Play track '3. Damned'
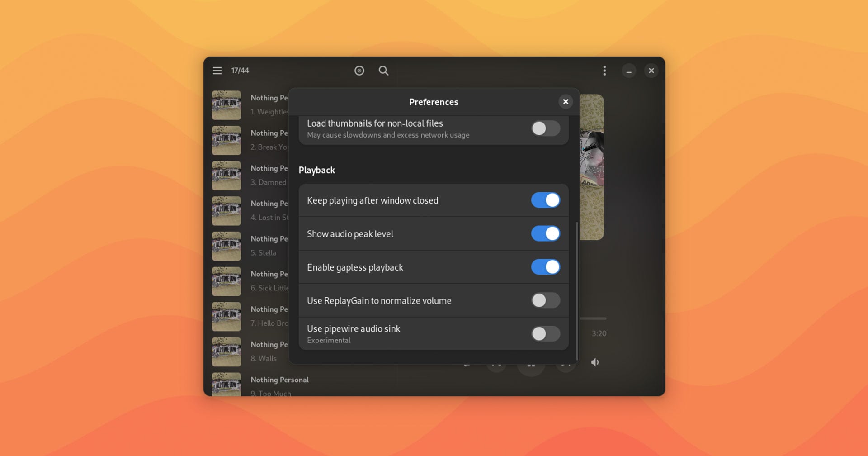The image size is (868, 456). tap(269, 182)
